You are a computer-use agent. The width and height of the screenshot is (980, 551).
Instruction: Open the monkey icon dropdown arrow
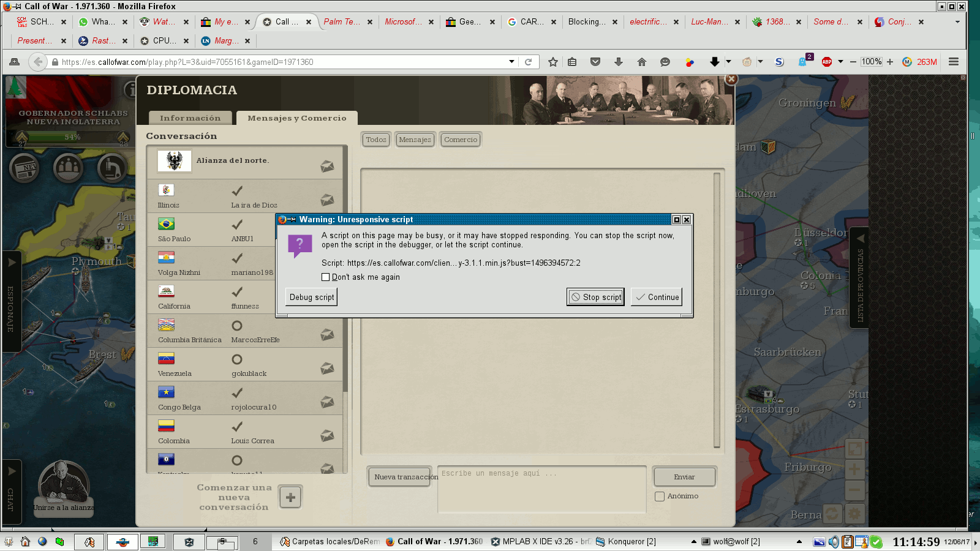(760, 62)
